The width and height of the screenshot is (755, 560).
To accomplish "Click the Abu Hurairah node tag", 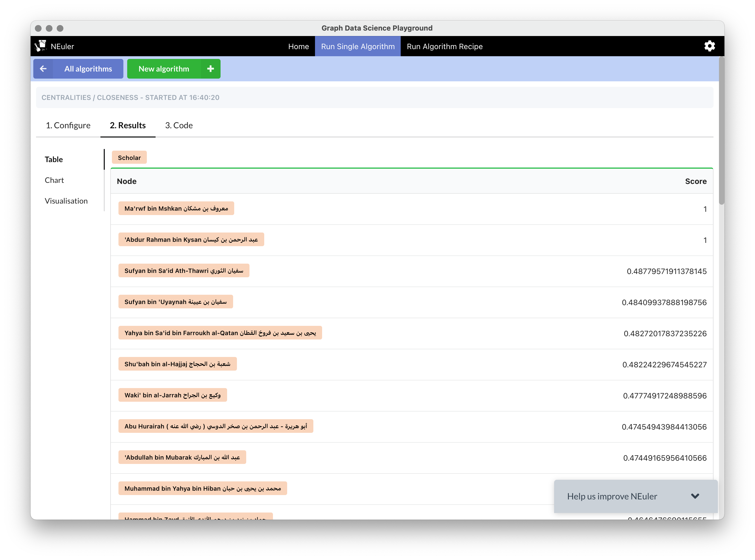I will point(215,426).
